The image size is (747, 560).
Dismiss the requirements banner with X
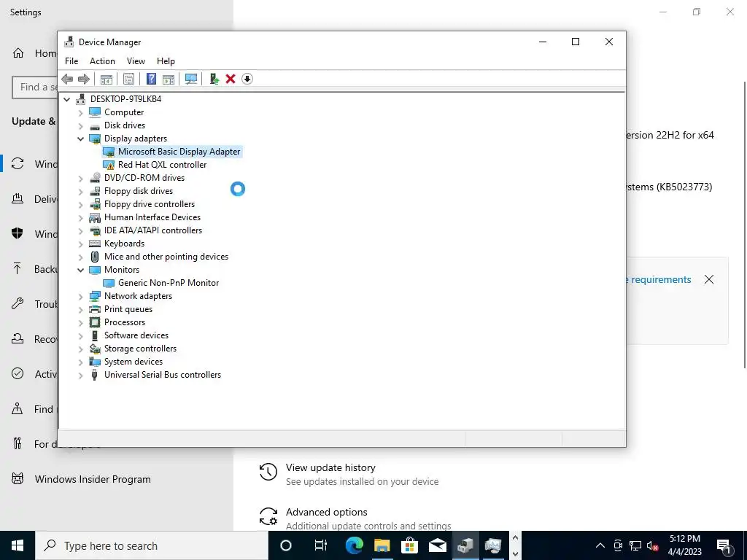tap(709, 279)
